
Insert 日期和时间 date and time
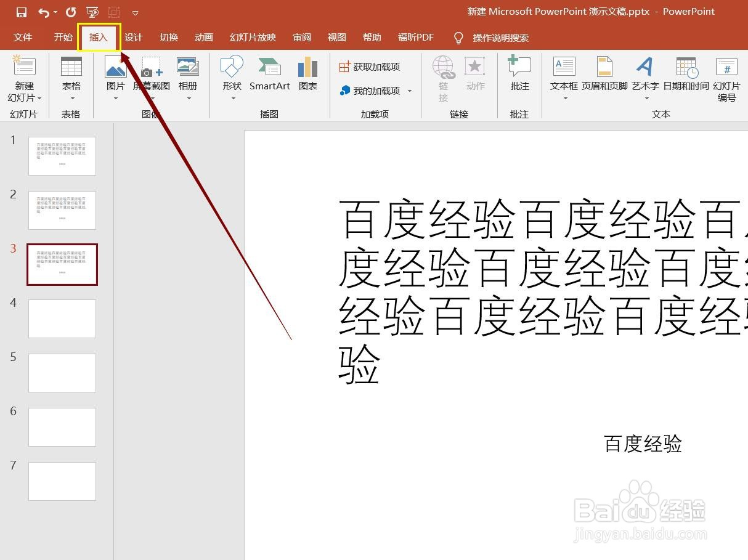click(x=686, y=74)
